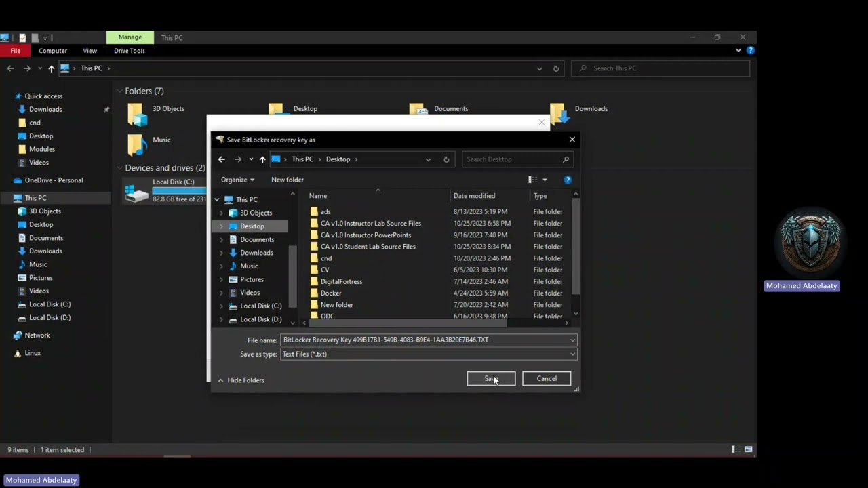This screenshot has width=868, height=488.
Task: Select Local Disk (C:) in dialog tree
Action: tap(260, 306)
